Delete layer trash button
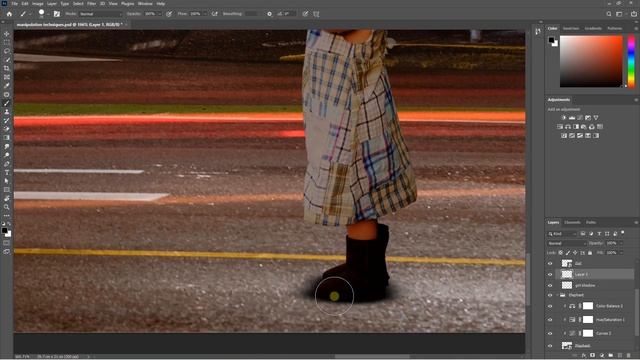The width and height of the screenshot is (640, 360). (629, 356)
